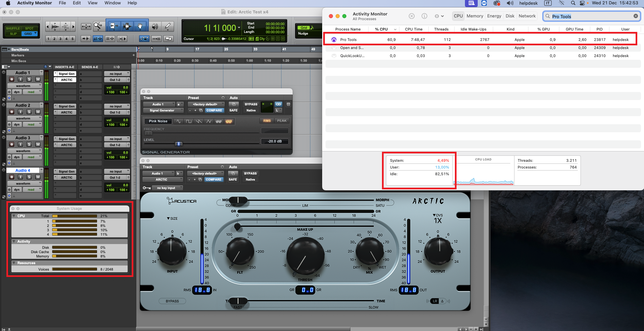Viewport: 644px width, 331px height.
Task: Open factory default preset dropdown in Signal Generator
Action: pos(206,104)
